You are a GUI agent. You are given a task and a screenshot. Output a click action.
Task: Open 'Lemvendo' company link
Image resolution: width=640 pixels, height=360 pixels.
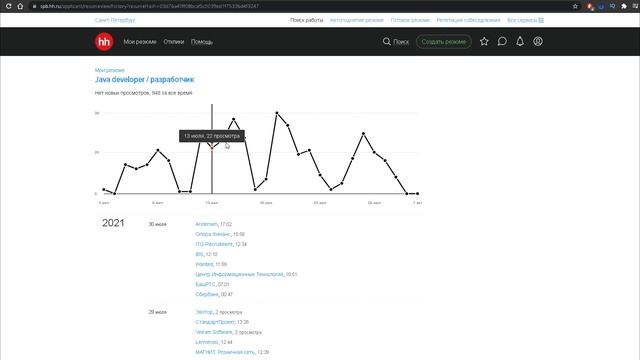pos(207,342)
